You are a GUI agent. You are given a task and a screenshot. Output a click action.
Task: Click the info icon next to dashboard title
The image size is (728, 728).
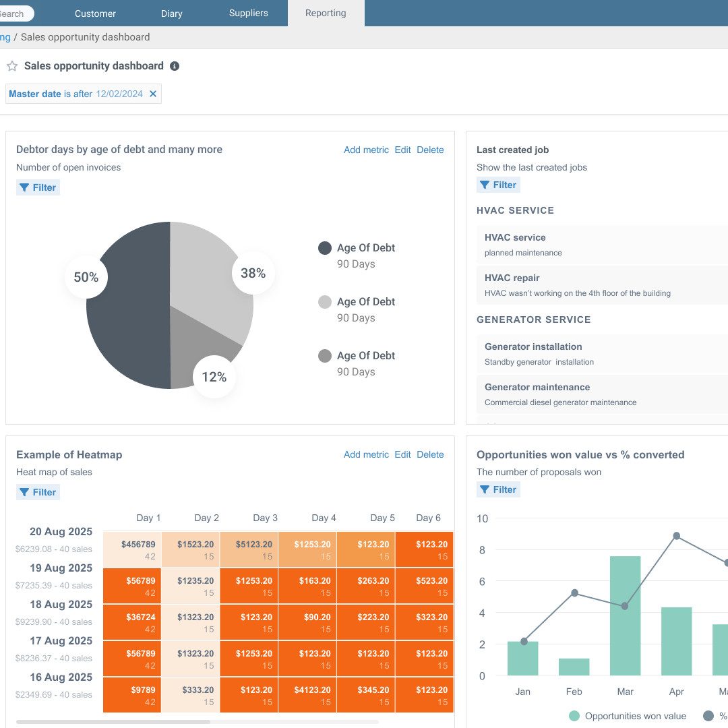[x=175, y=66]
